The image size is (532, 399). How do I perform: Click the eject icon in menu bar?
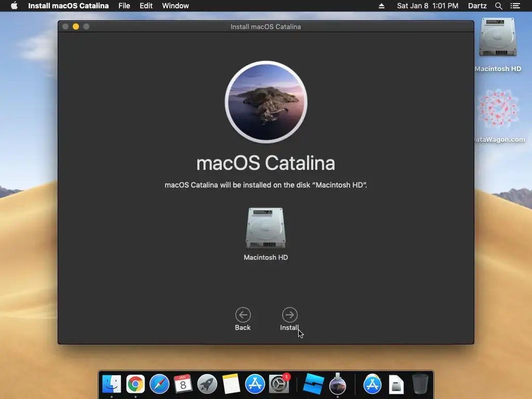point(381,6)
